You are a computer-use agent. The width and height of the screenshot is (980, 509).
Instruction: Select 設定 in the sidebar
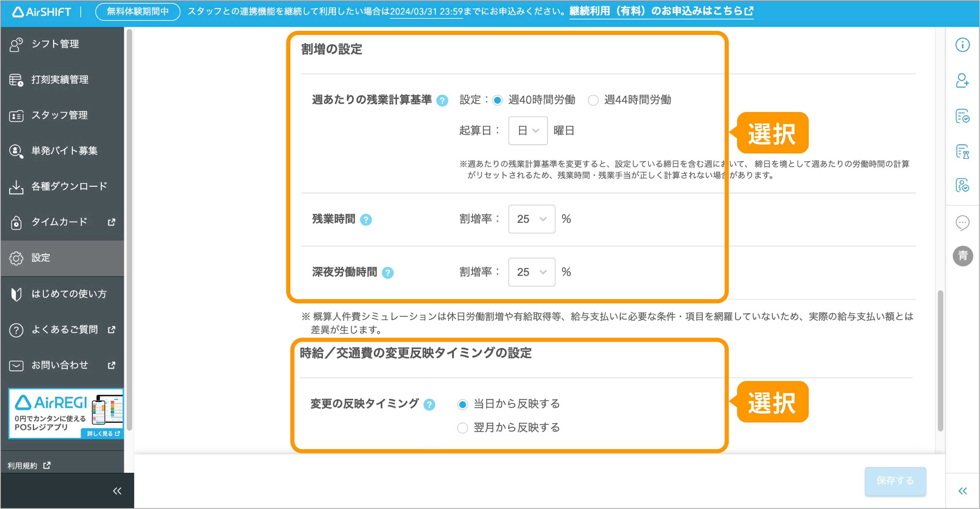point(63,258)
